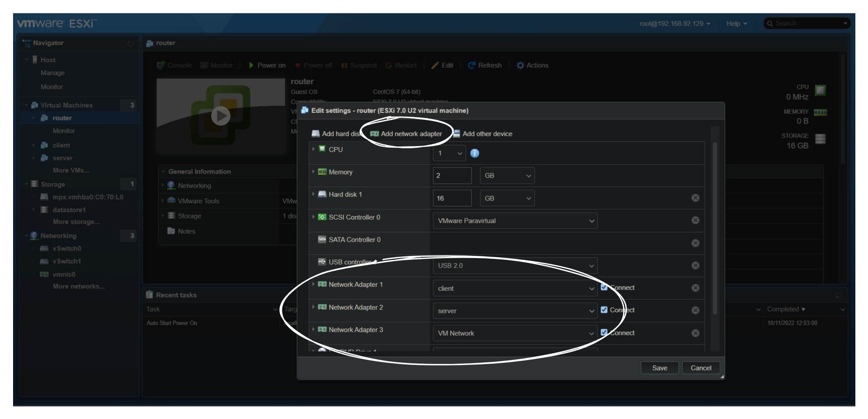Remove Hard disk 1 device
868x419 pixels.
point(695,198)
